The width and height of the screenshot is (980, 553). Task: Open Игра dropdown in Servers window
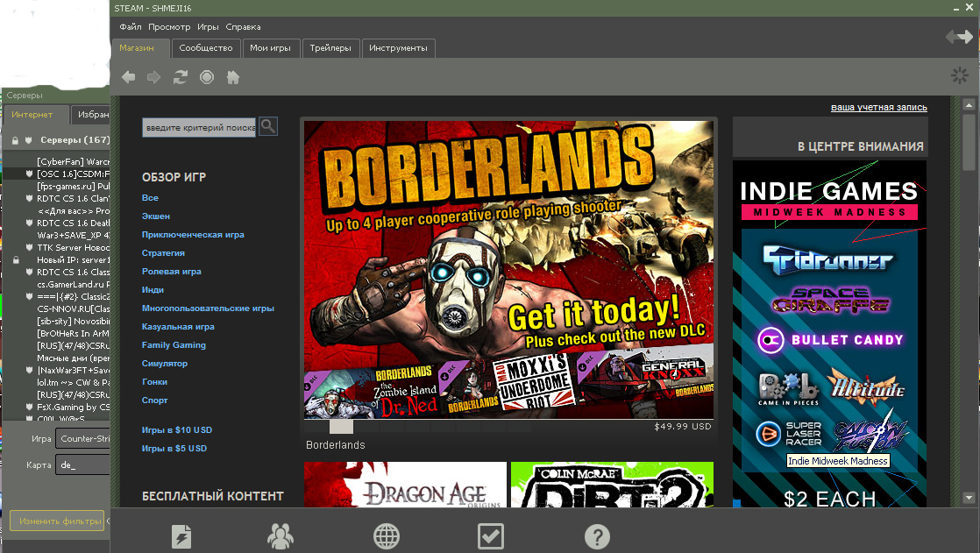[82, 439]
